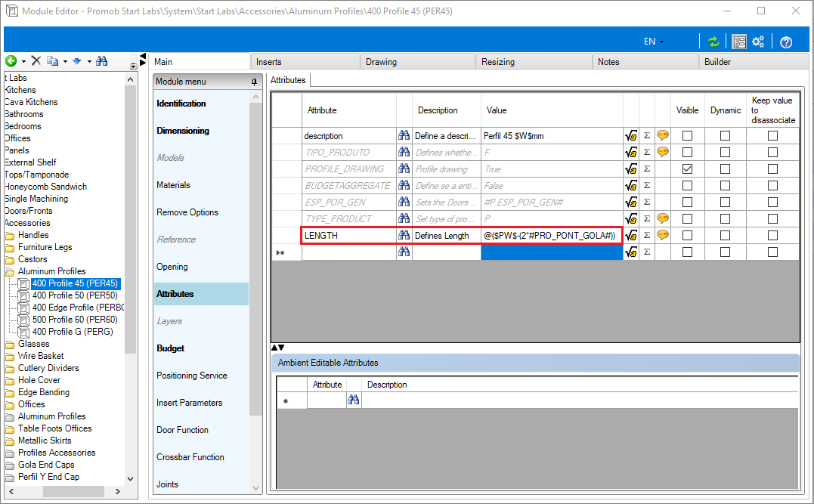The image size is (814, 504).
Task: Open the settings gears icon
Action: click(x=759, y=42)
